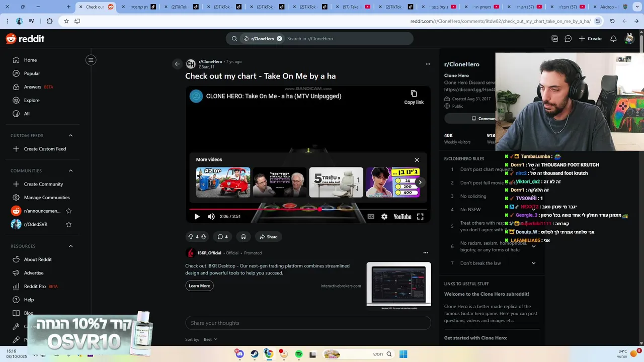Copy the video link

click(x=414, y=98)
